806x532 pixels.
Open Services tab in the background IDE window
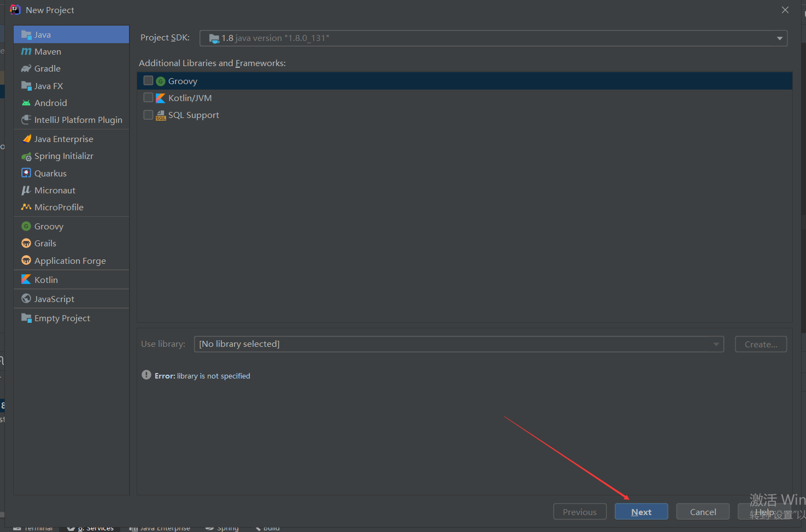pos(90,528)
